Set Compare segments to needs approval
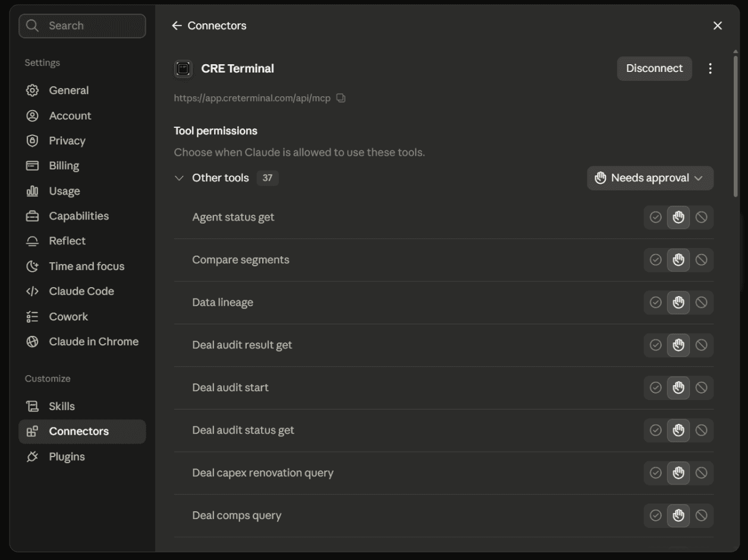Image resolution: width=748 pixels, height=560 pixels. (x=678, y=260)
